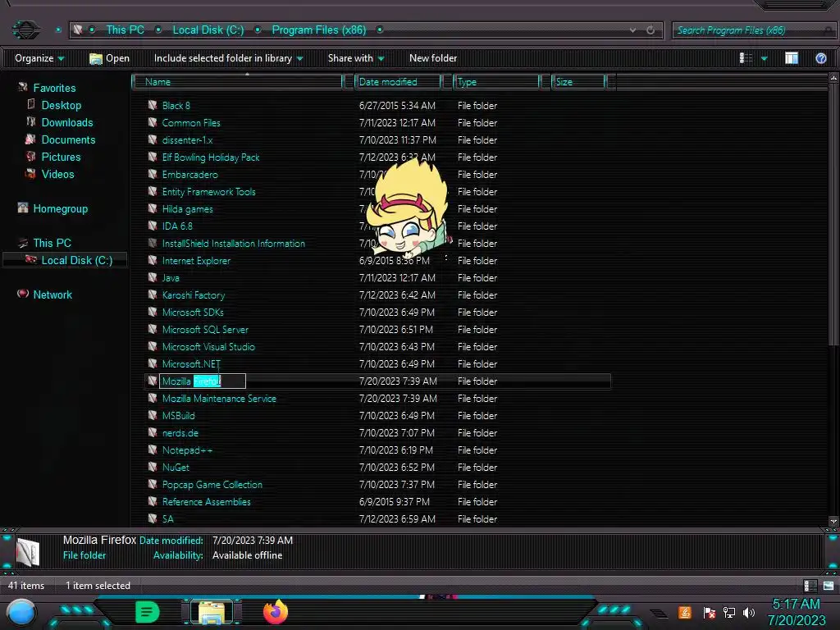Select the Karoshi Factory folder
The height and width of the screenshot is (630, 840).
point(194,294)
